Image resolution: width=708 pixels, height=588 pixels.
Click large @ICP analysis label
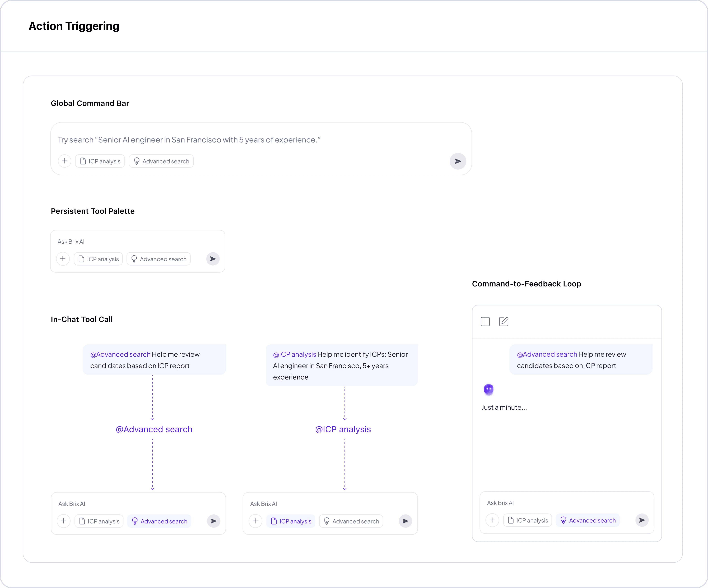click(x=343, y=429)
